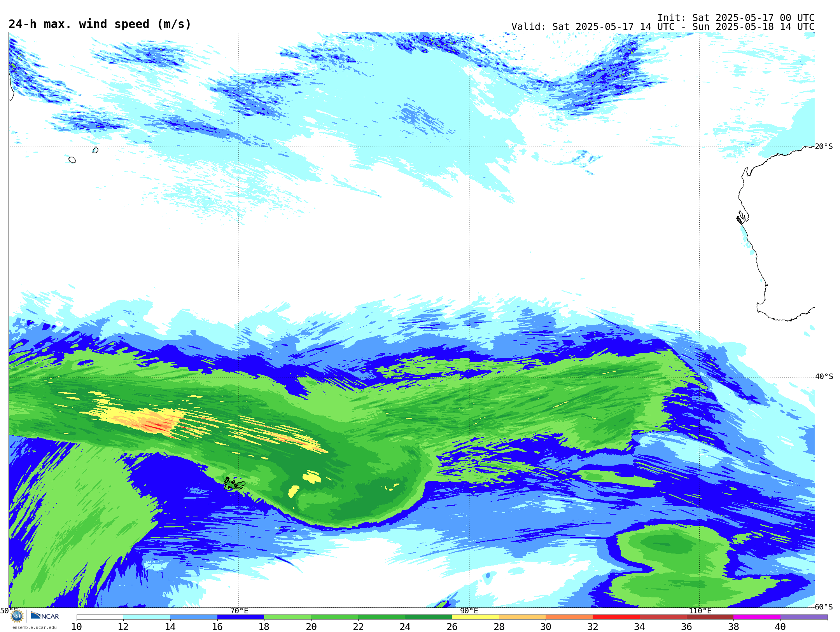
Task: Click the magenta 38–40 colorbar swatch
Action: [x=757, y=617]
